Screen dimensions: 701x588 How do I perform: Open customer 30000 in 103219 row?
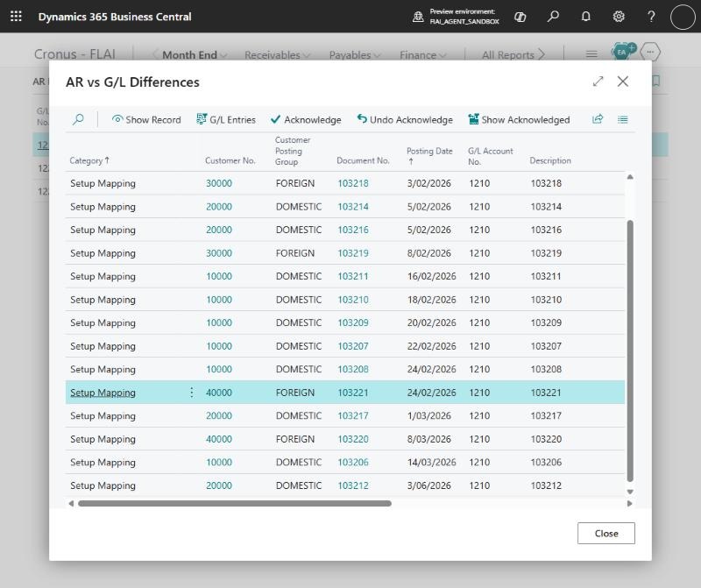pyautogui.click(x=218, y=253)
